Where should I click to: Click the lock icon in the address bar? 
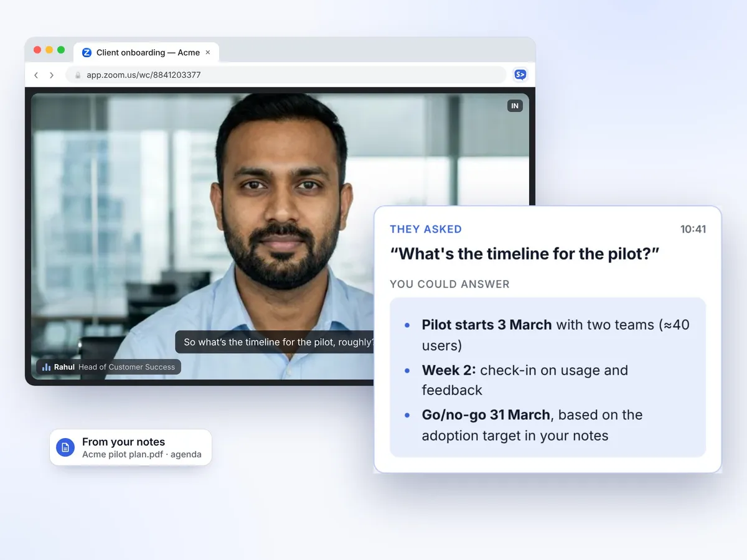click(78, 75)
